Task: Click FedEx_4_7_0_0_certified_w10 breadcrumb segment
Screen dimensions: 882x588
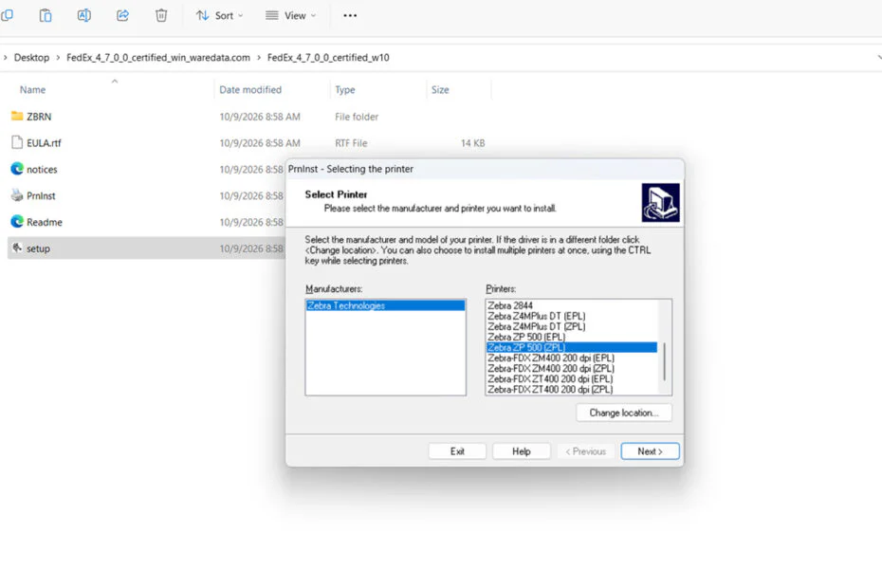Action: point(328,58)
